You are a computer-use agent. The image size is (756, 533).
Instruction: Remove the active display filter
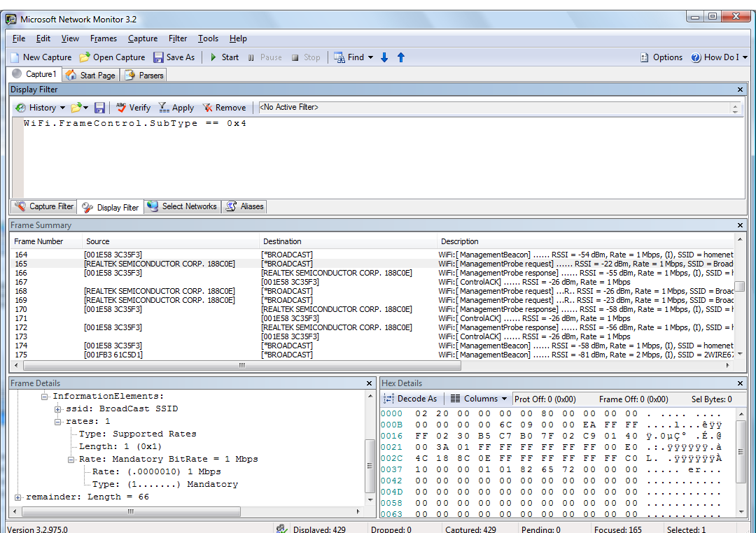224,108
